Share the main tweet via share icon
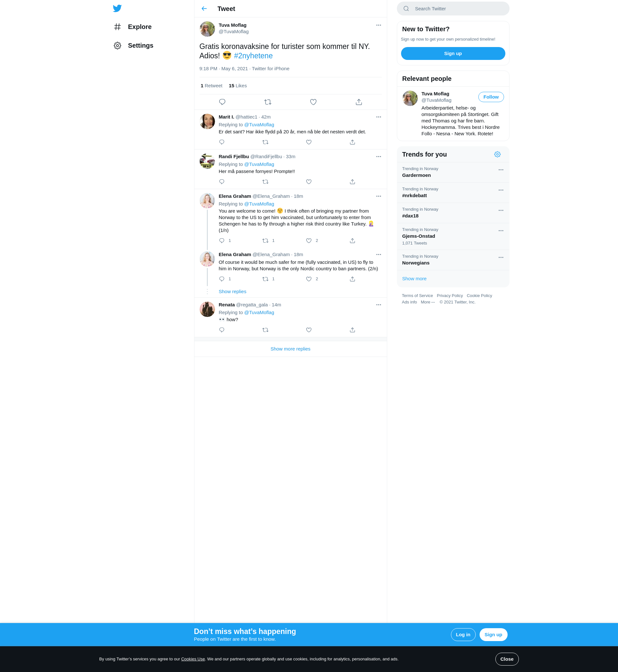 pyautogui.click(x=359, y=102)
